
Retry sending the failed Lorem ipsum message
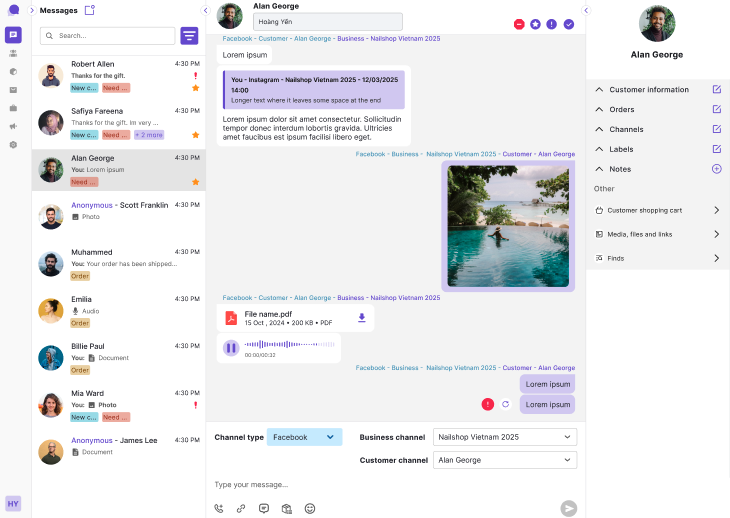[x=505, y=404]
